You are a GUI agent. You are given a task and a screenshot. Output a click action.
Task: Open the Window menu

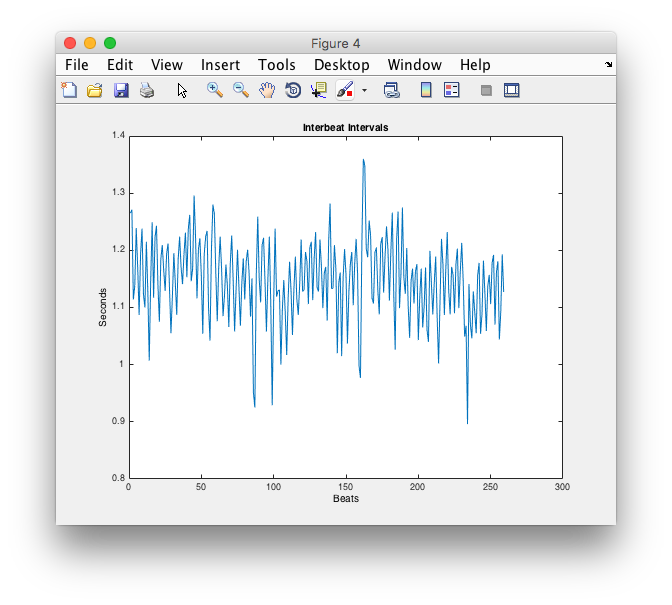[x=414, y=65]
